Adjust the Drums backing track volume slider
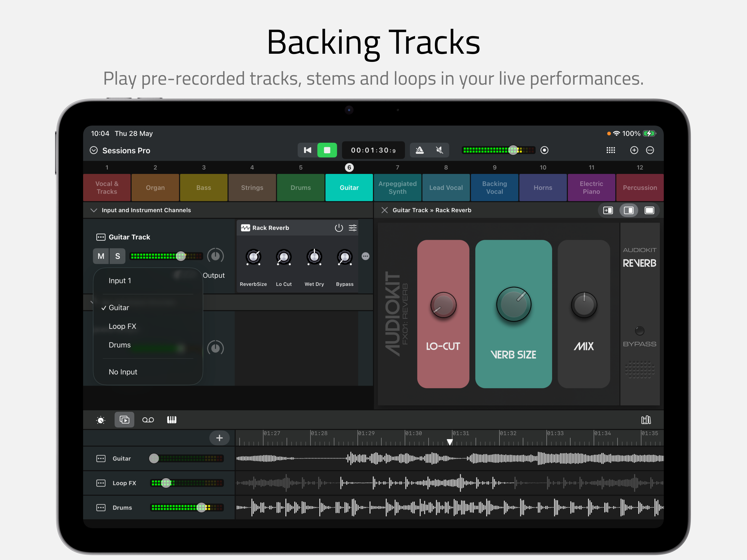The width and height of the screenshot is (747, 560). tap(187, 508)
